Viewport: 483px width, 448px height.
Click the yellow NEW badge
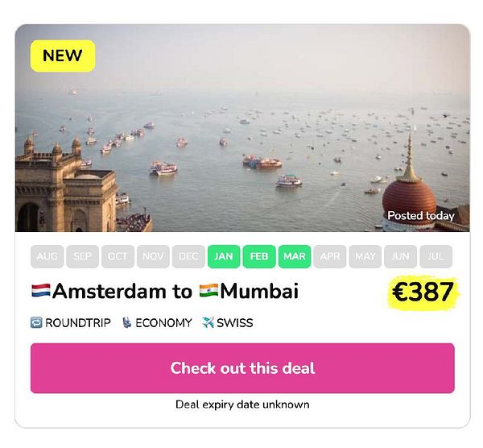(63, 56)
